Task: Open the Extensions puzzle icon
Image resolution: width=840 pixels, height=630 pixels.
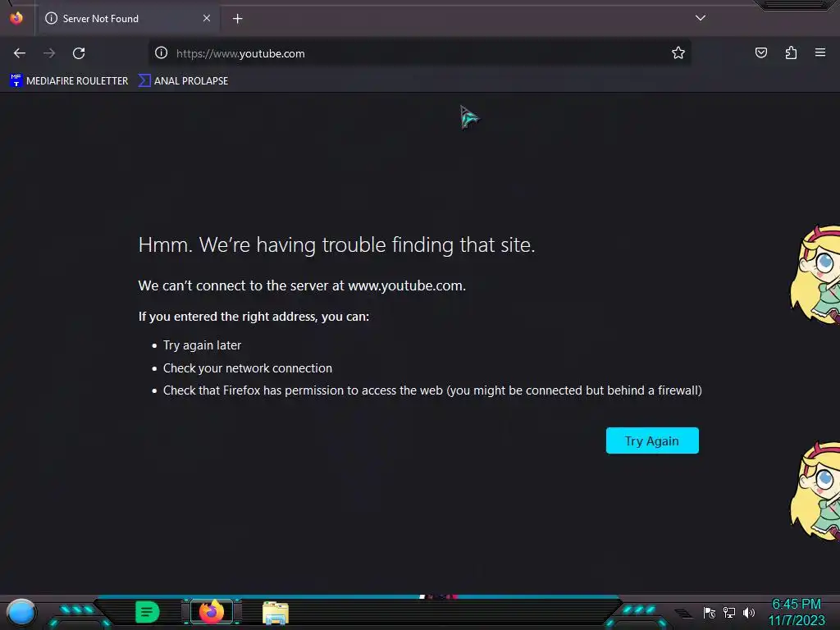Action: pos(791,52)
